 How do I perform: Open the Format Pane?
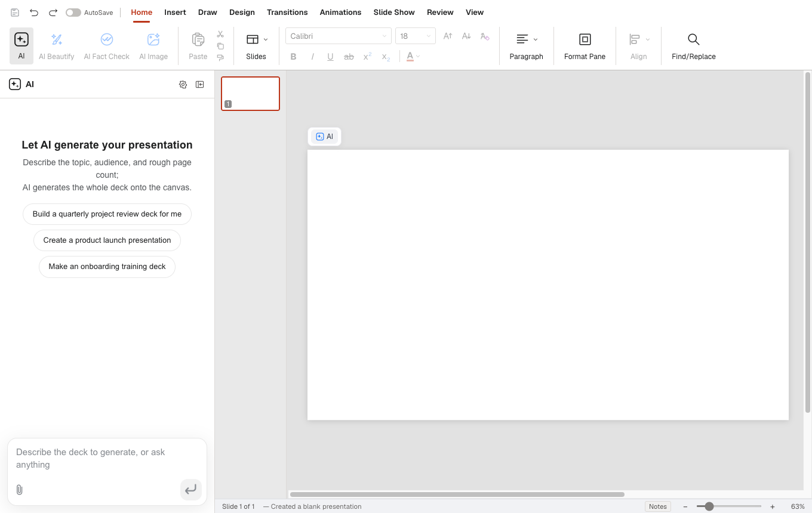[x=585, y=46]
